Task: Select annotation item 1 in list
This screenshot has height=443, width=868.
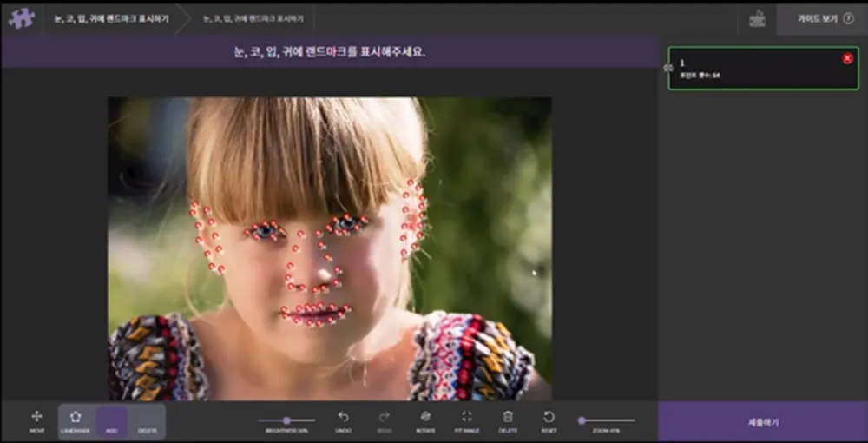Action: click(x=763, y=68)
